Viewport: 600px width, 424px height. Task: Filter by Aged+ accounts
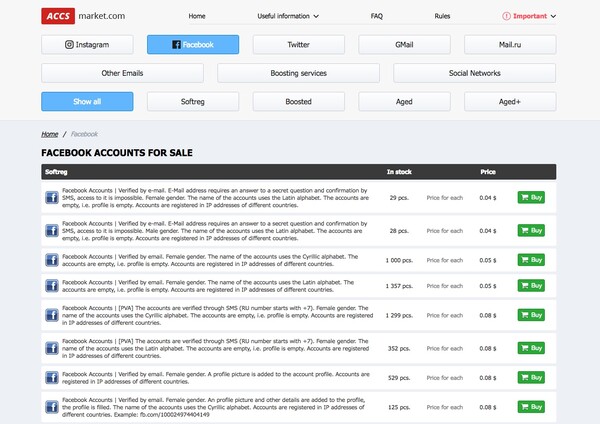(x=510, y=101)
